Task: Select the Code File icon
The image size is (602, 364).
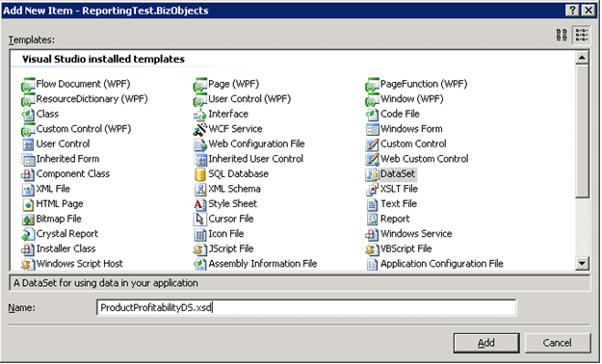Action: coord(372,115)
